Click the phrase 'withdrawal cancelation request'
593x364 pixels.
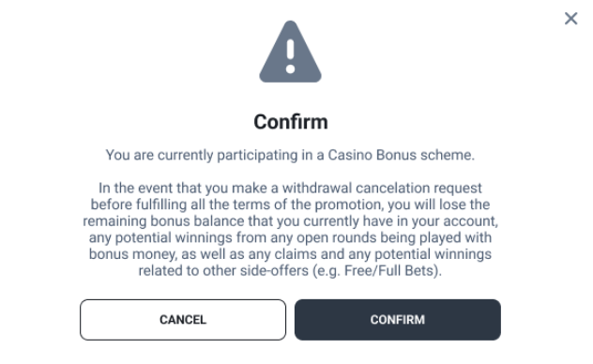click(382, 188)
